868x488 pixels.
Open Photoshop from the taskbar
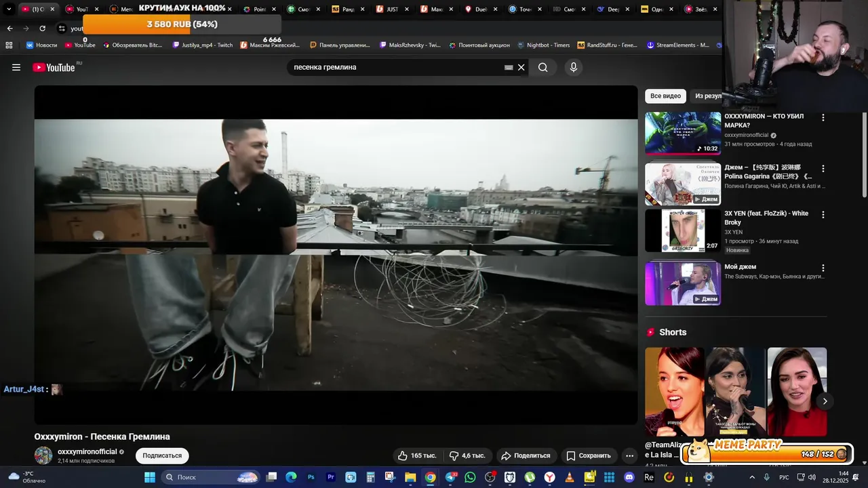[311, 477]
